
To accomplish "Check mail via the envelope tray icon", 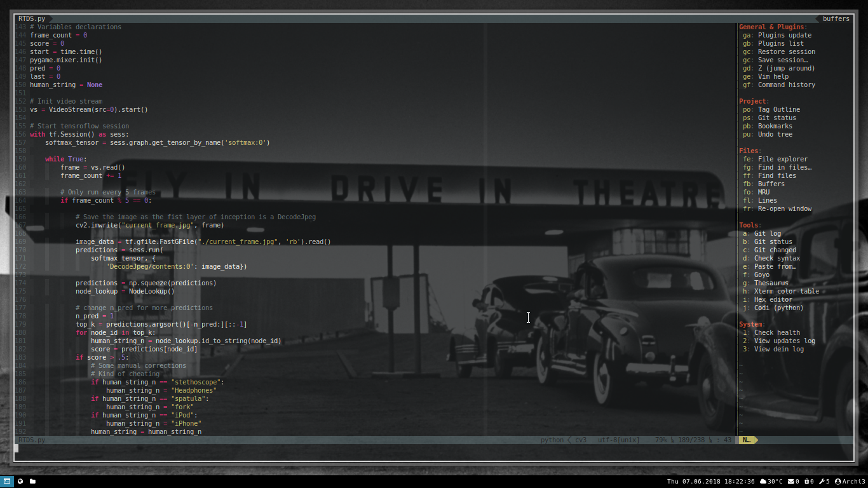I will [x=791, y=481].
